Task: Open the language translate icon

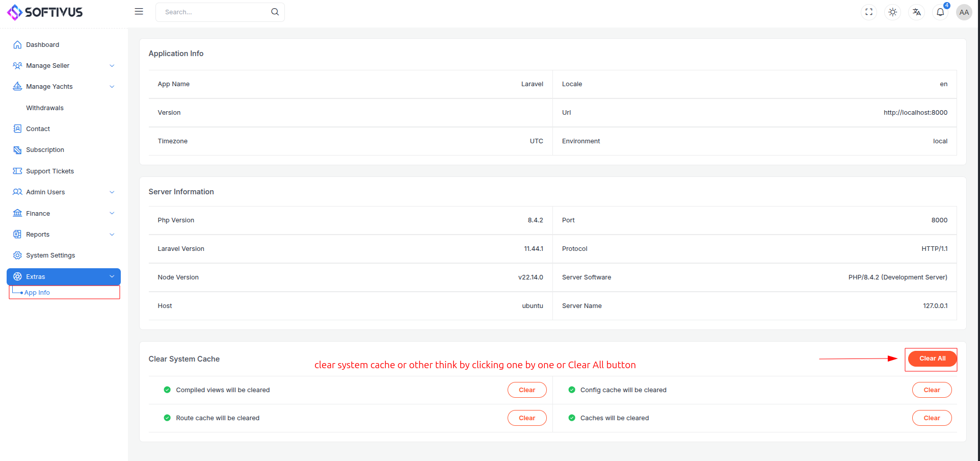Action: tap(916, 12)
